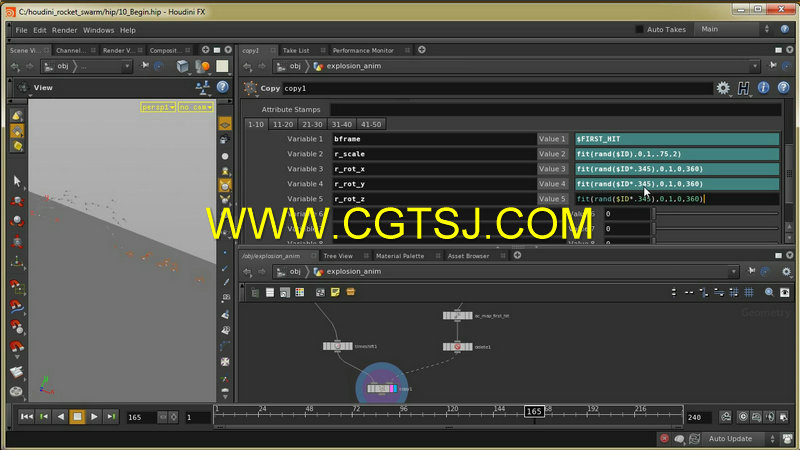Toggle the magenta flag on copy1 node
Image resolution: width=800 pixels, height=450 pixels.
(390, 389)
